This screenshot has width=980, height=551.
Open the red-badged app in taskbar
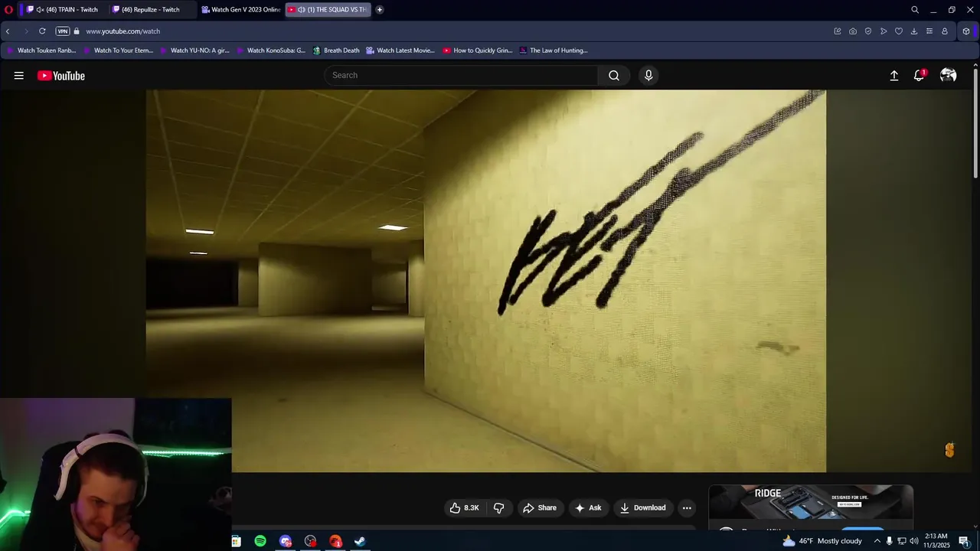coord(335,541)
